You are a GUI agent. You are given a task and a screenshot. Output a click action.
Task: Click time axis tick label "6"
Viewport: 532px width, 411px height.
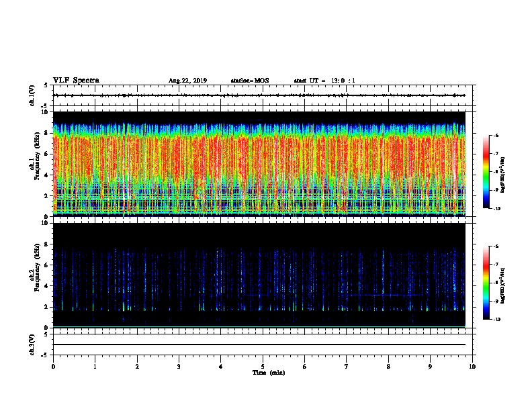pyautogui.click(x=305, y=367)
